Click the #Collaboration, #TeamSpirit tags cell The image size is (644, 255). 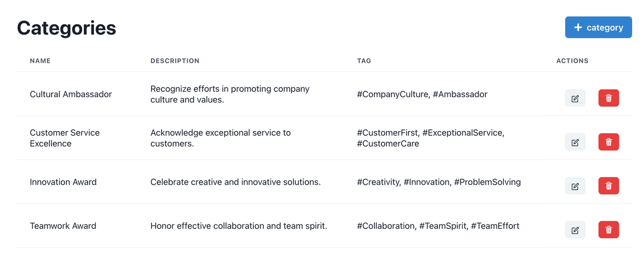click(438, 226)
